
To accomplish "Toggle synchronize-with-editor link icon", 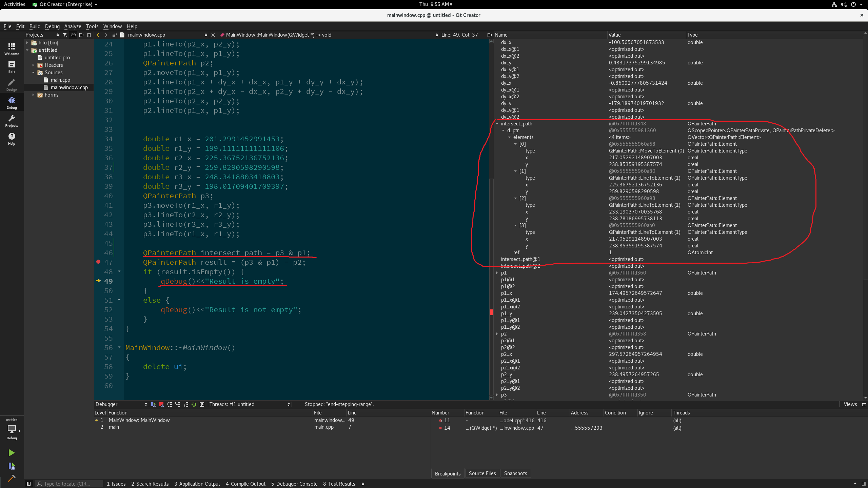I will tap(73, 35).
